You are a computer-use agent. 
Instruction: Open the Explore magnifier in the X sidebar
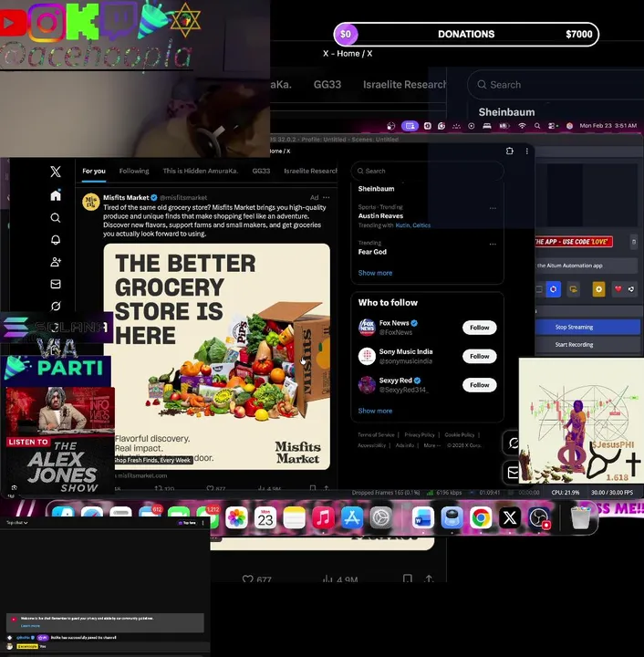pos(56,218)
